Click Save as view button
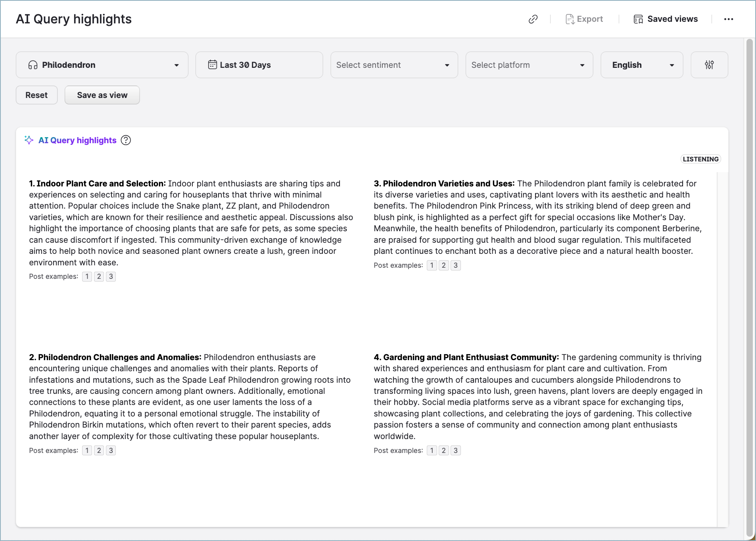 tap(102, 95)
